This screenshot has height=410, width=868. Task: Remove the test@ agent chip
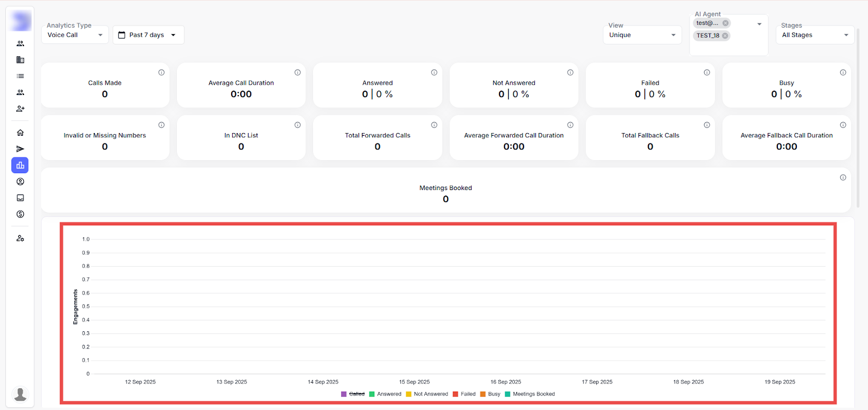pos(725,23)
